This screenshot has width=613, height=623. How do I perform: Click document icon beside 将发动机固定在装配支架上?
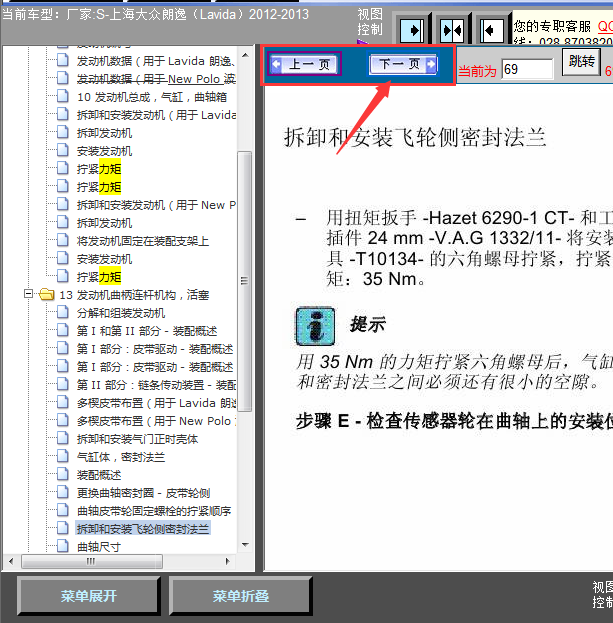pyautogui.click(x=62, y=240)
